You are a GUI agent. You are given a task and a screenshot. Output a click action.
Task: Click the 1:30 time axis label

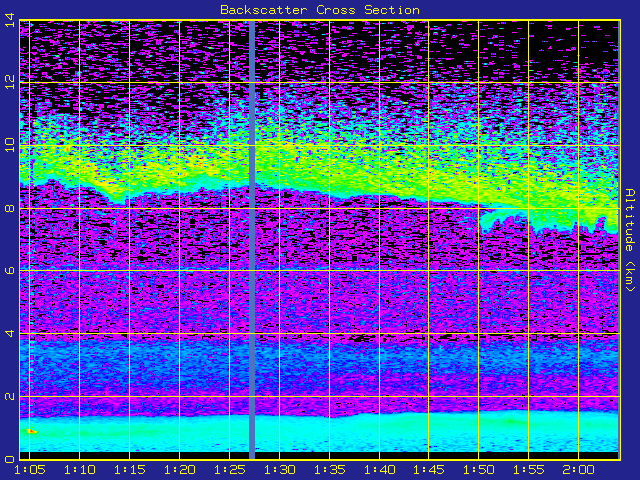[x=280, y=470]
